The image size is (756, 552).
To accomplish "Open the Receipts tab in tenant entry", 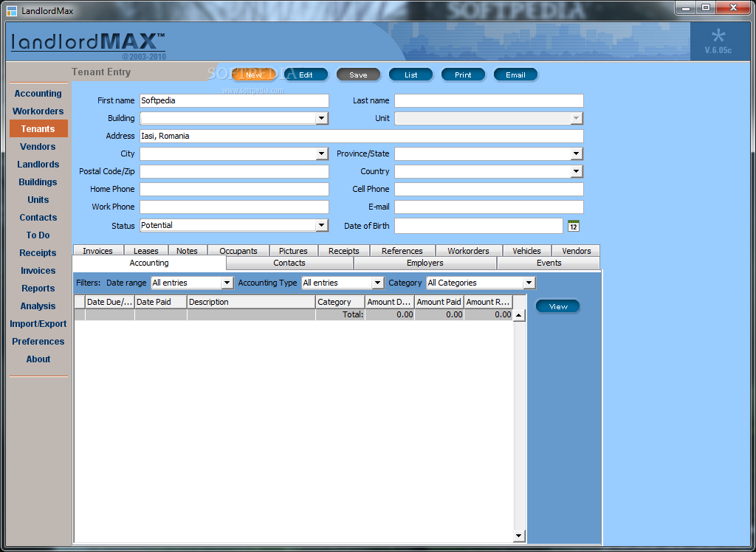I will pyautogui.click(x=344, y=251).
